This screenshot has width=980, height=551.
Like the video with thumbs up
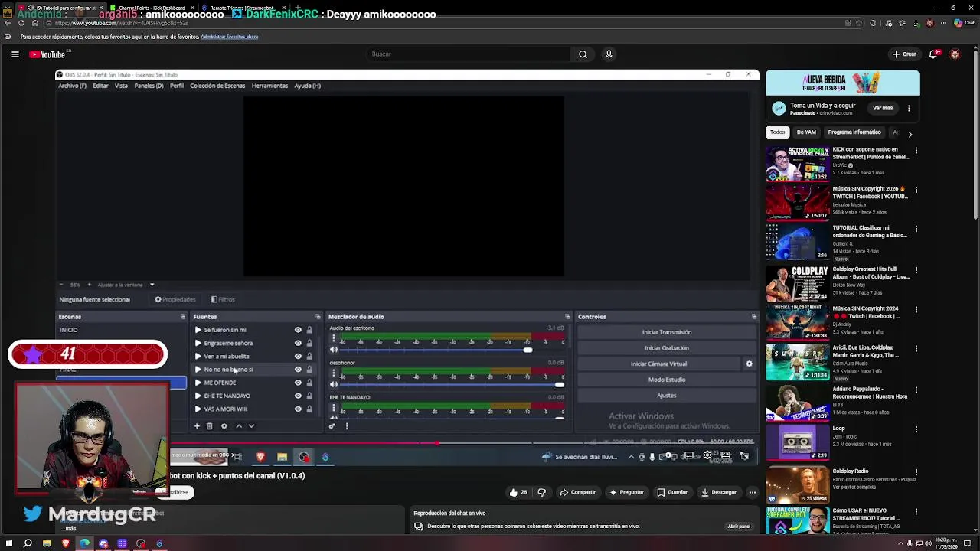518,492
